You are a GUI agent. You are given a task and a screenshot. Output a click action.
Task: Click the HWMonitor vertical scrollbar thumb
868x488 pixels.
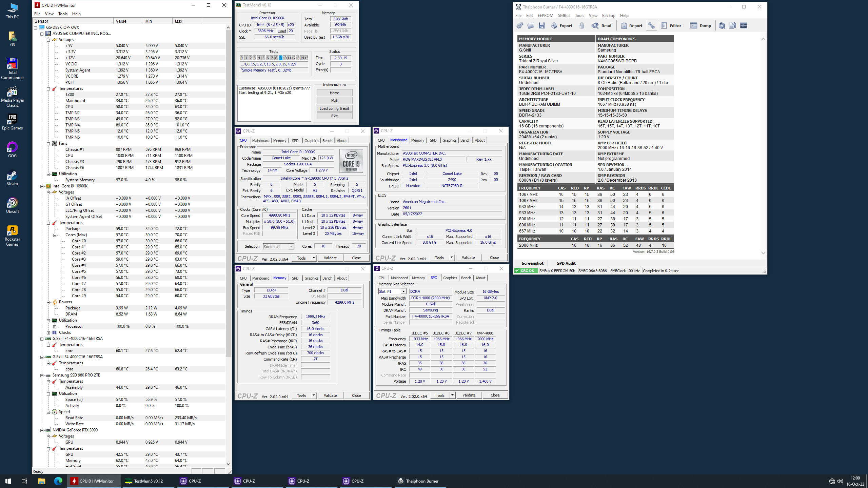point(228,193)
